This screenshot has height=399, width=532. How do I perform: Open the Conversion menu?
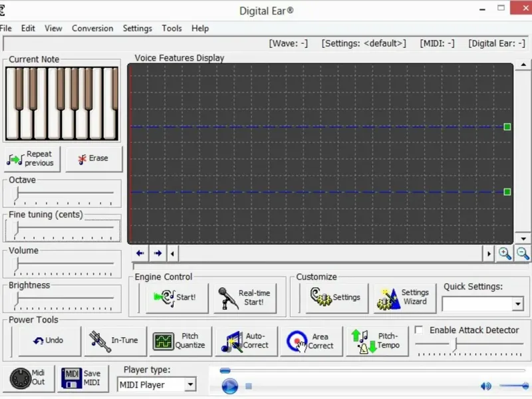[x=92, y=29]
